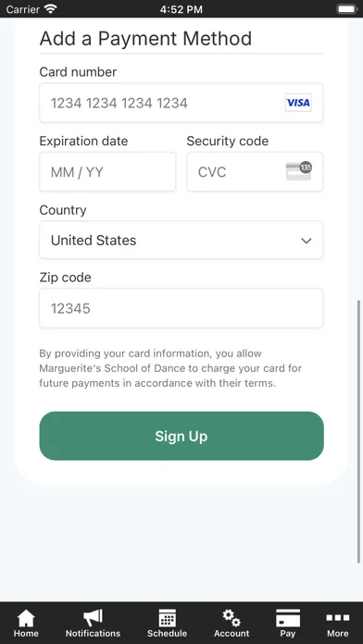
Task: Tap the Home house icon
Action: [x=26, y=618]
